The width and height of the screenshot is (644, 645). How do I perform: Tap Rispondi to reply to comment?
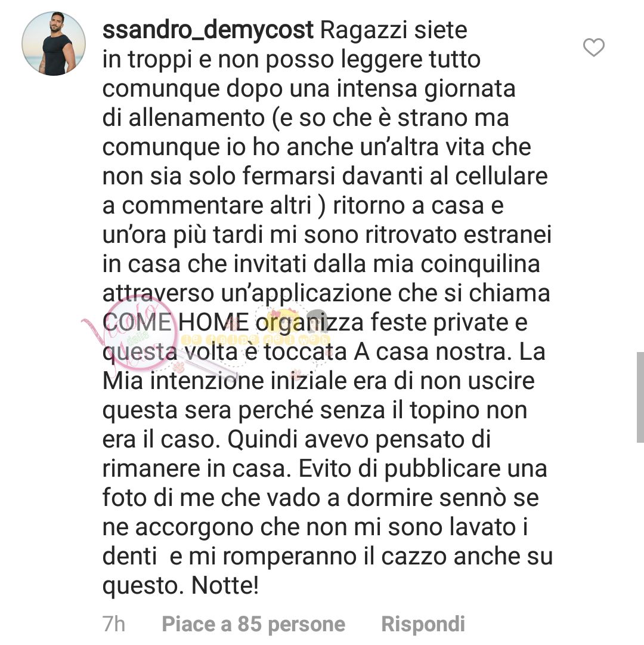(x=423, y=624)
